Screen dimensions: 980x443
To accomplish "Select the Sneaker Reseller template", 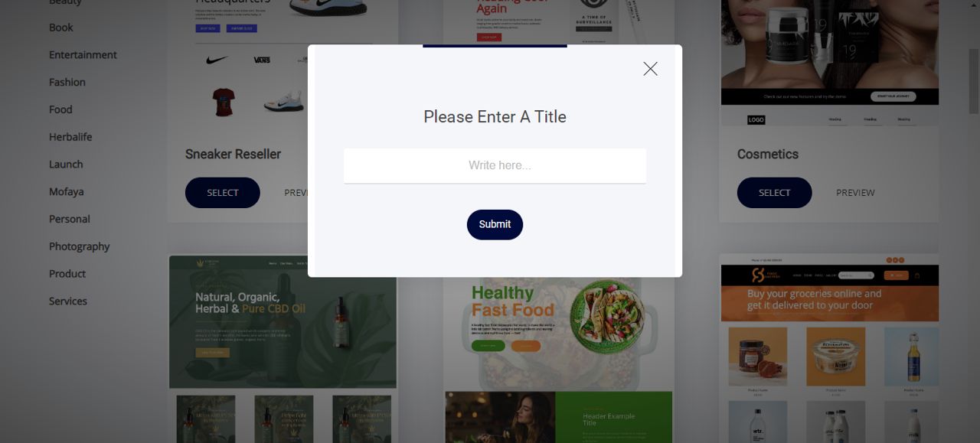I will [223, 193].
